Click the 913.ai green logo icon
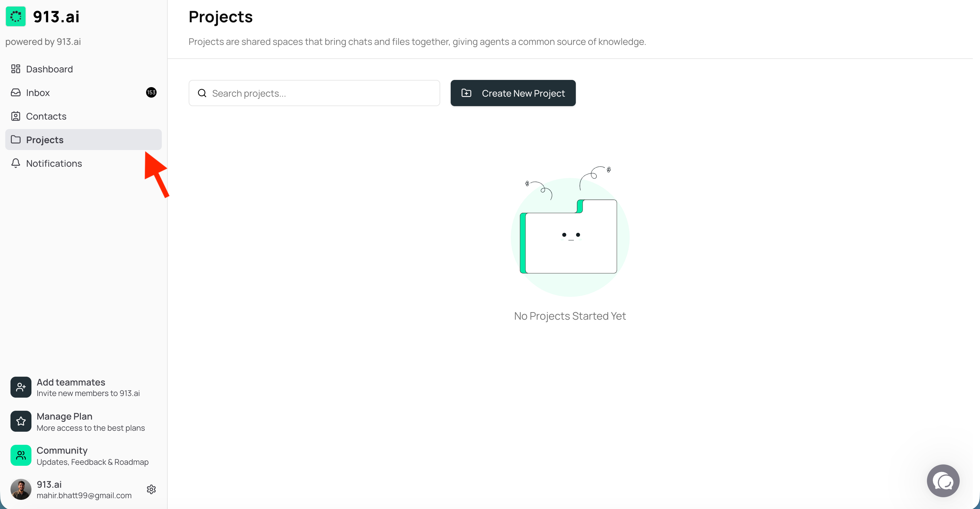 [16, 16]
